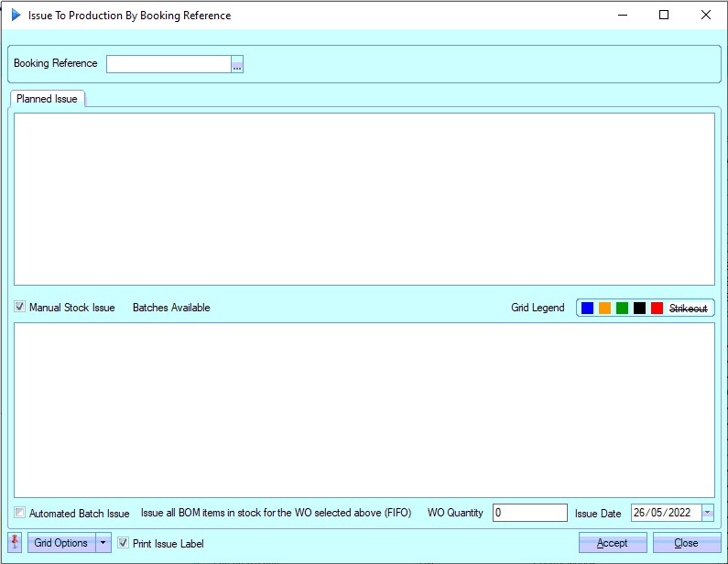Image resolution: width=728 pixels, height=564 pixels.
Task: Open the Issue Date calendar dropdown
Action: [707, 513]
